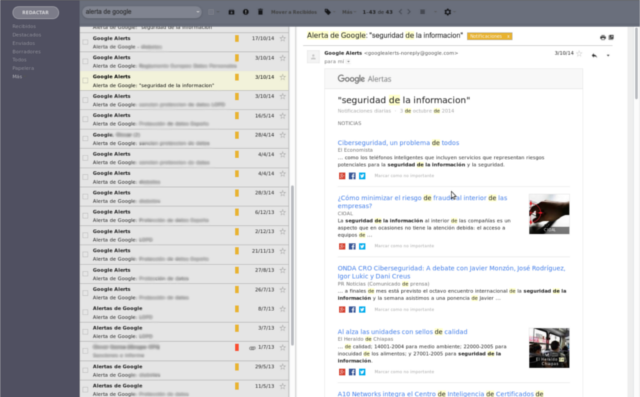640x397 pixels.
Task: Tick checkbox for email dated 17/10/14
Action: [x=85, y=42]
